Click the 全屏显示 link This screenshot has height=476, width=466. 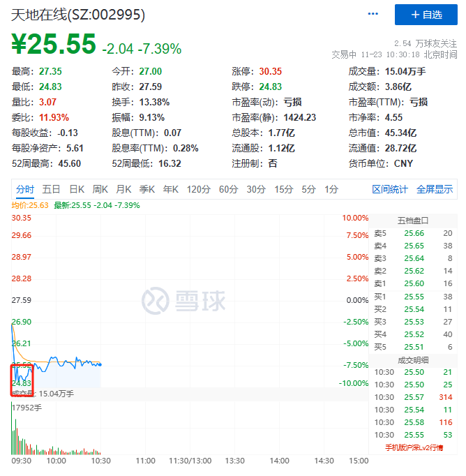(435, 189)
